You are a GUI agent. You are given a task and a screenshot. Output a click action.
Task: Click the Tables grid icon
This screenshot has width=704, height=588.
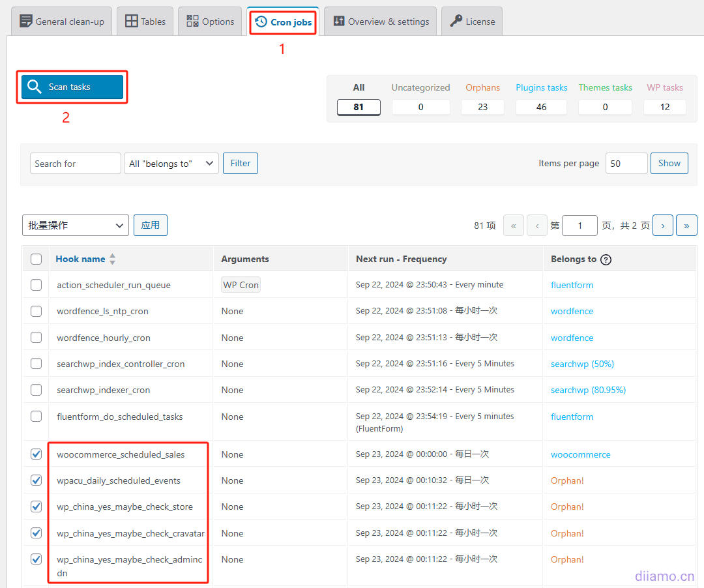132,22
